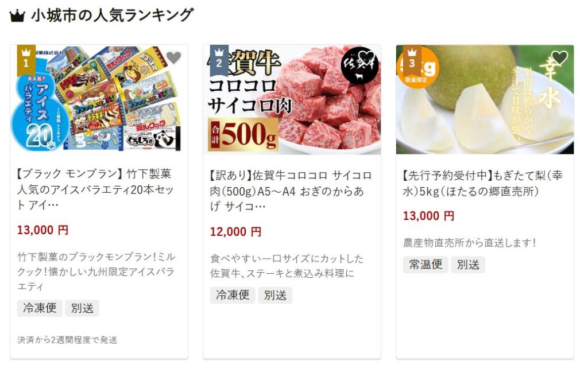Select the 常温便 tag on the pear item
Viewport: 588px width, 369px height.
(425, 265)
